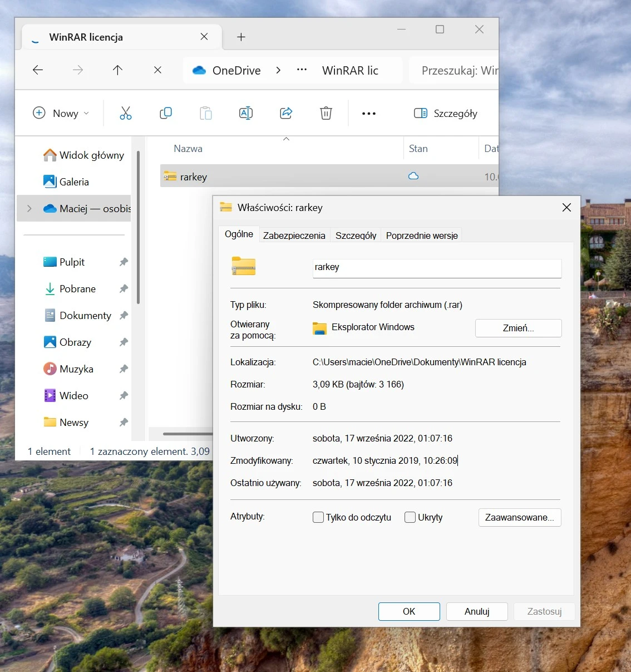Enable the 'Tylko do odczytu' checkbox
Image resolution: width=631 pixels, height=672 pixels.
tap(318, 517)
